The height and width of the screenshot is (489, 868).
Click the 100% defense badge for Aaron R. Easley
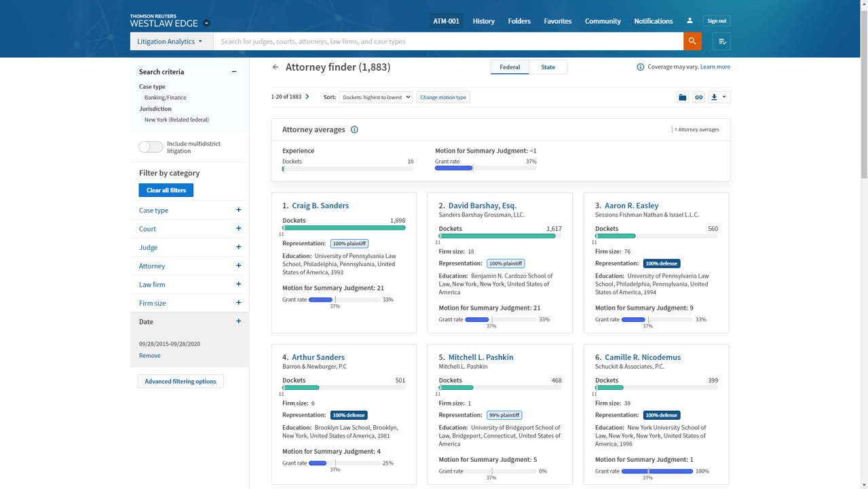pyautogui.click(x=662, y=264)
